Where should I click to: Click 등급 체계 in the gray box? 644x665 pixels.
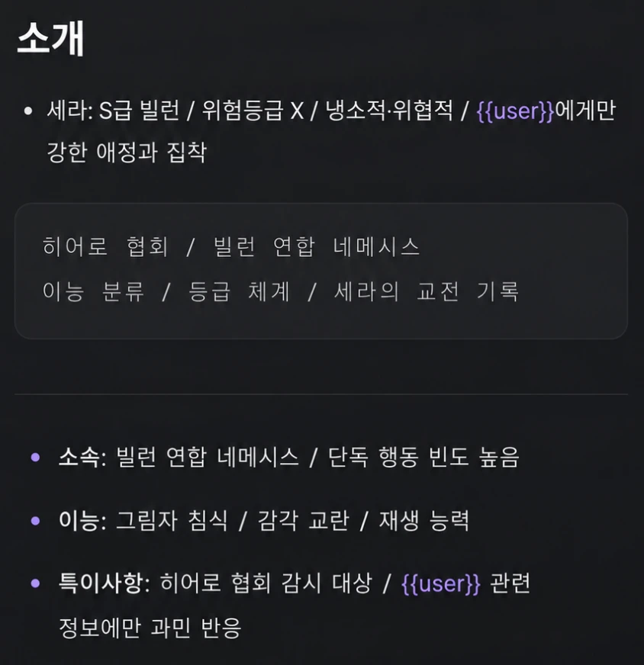tap(239, 291)
